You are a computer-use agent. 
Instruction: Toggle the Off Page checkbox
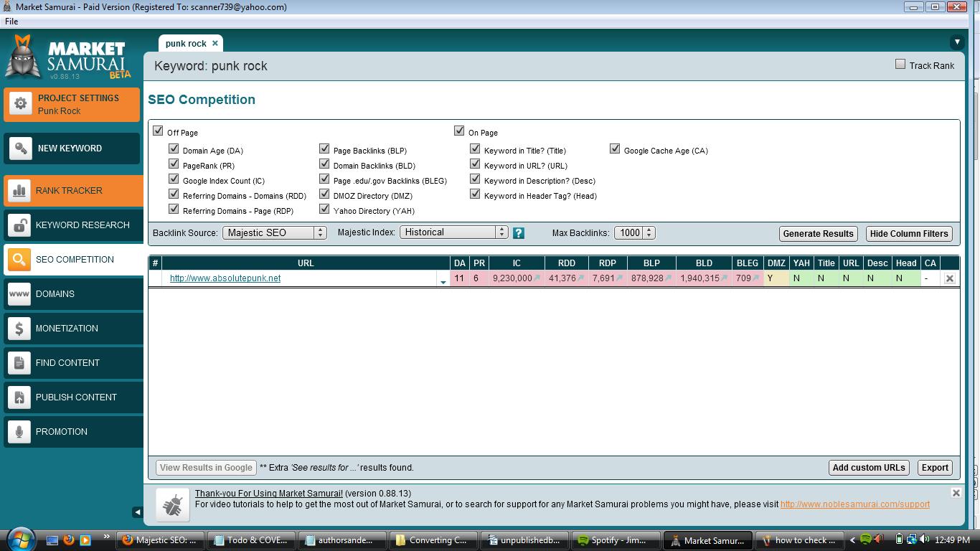pos(158,131)
